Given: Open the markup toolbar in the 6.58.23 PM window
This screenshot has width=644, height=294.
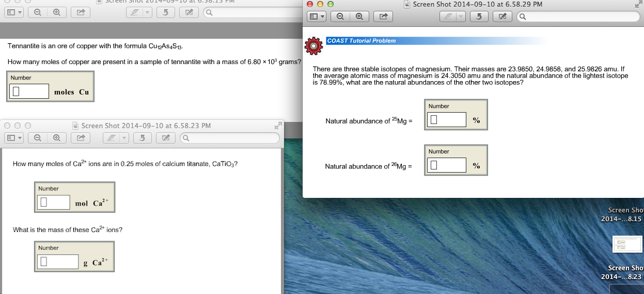Looking at the screenshot, I should (x=165, y=138).
